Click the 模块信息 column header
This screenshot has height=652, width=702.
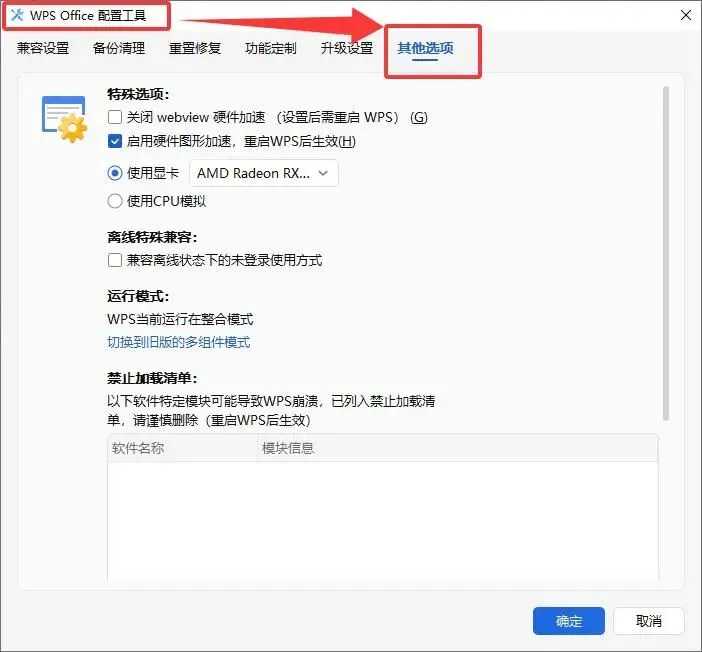point(458,448)
